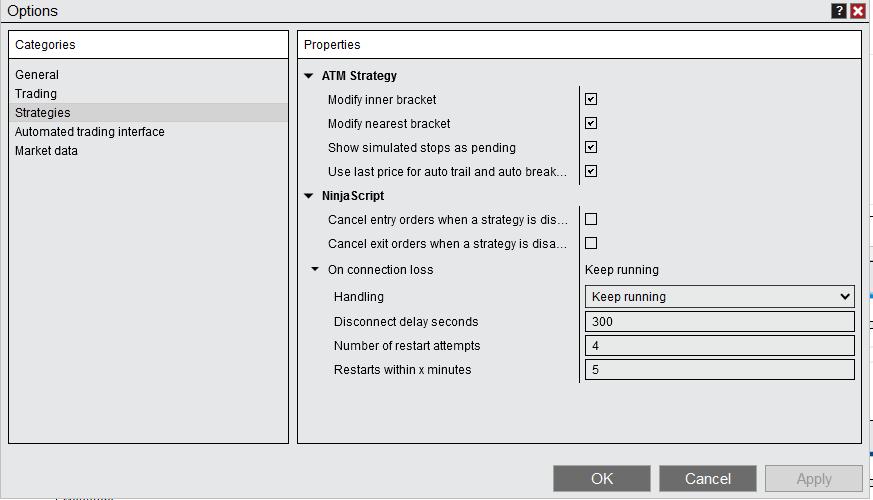Open the Handling dropdown list
873x500 pixels.
[719, 297]
